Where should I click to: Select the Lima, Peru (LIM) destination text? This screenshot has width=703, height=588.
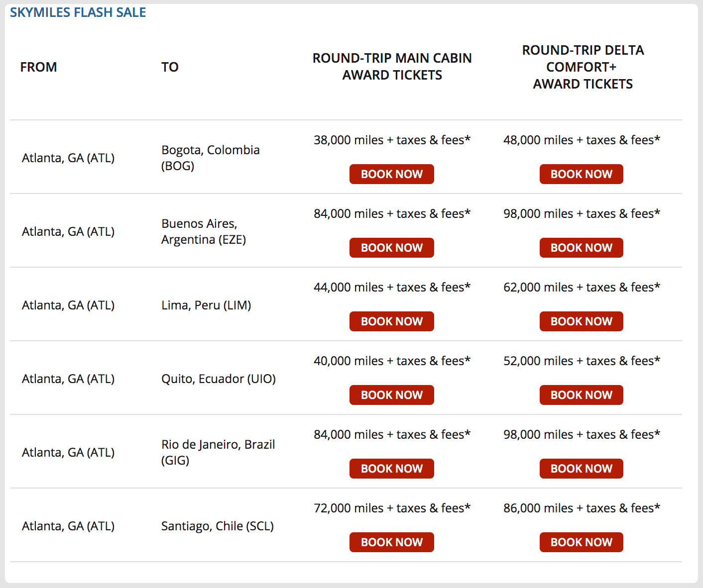[206, 305]
